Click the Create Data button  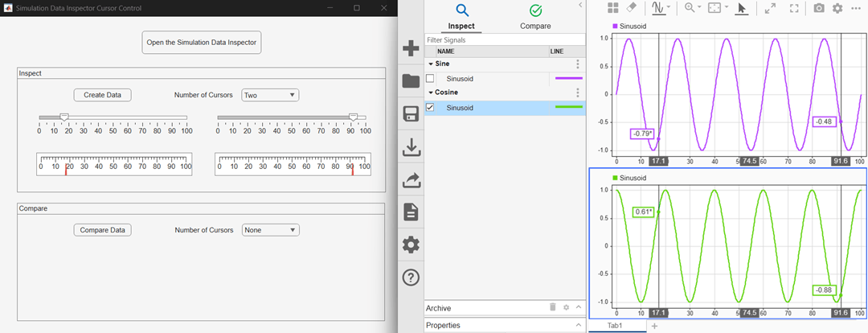click(102, 95)
